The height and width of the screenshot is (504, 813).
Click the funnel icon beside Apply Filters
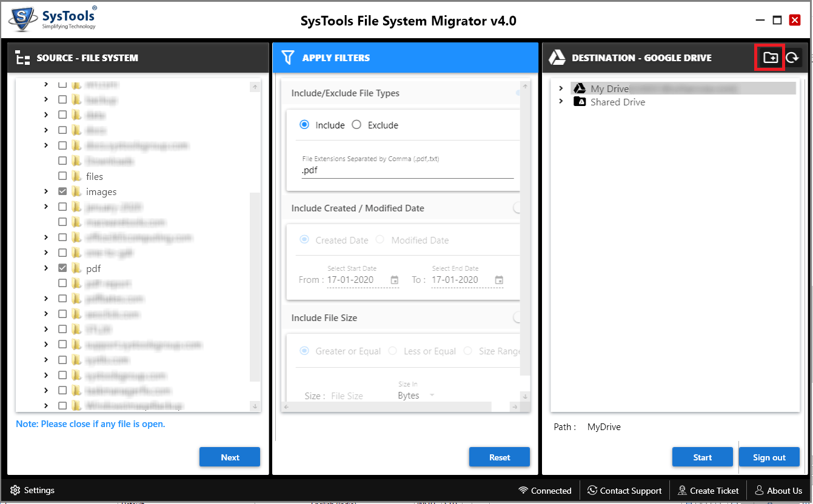(x=289, y=58)
